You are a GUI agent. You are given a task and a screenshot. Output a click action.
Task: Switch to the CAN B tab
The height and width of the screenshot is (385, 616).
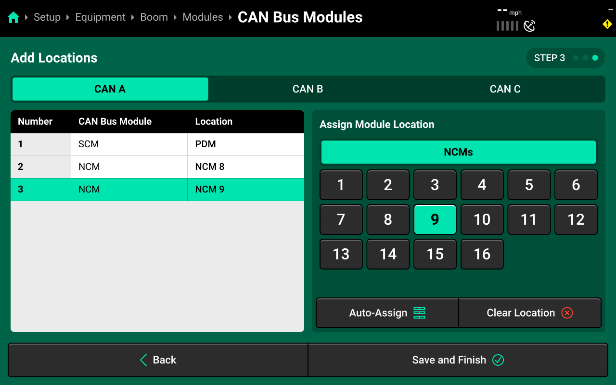click(308, 89)
